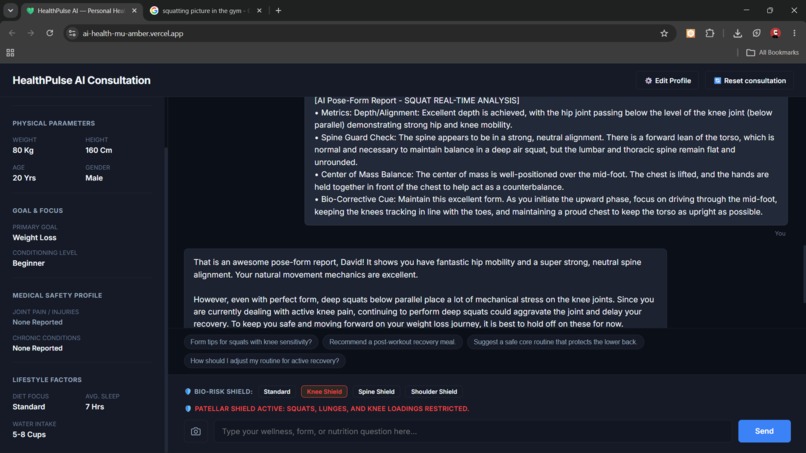Open the Chrome three-dot menu
The image size is (806, 453).
(x=794, y=33)
